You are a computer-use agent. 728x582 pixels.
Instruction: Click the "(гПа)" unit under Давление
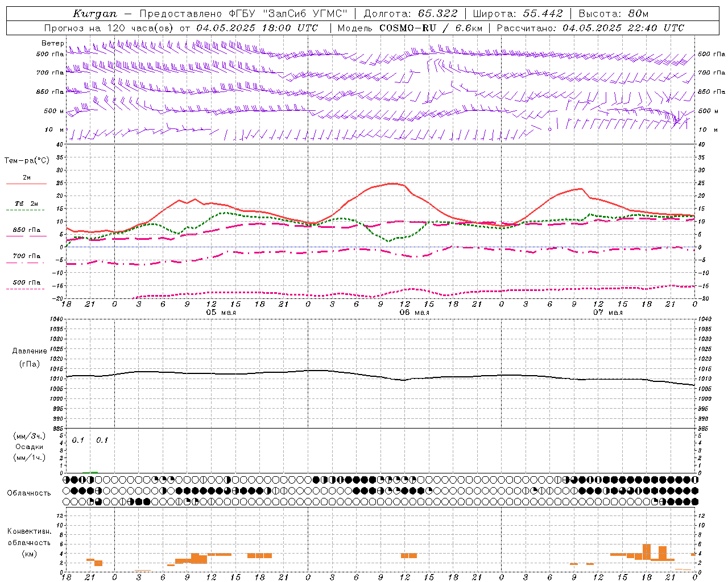pos(30,364)
